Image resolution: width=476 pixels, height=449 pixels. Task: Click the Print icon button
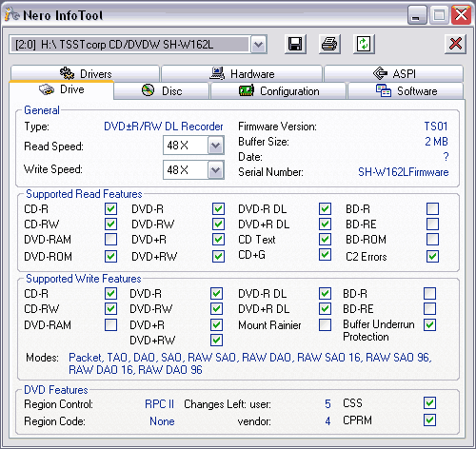click(x=329, y=44)
